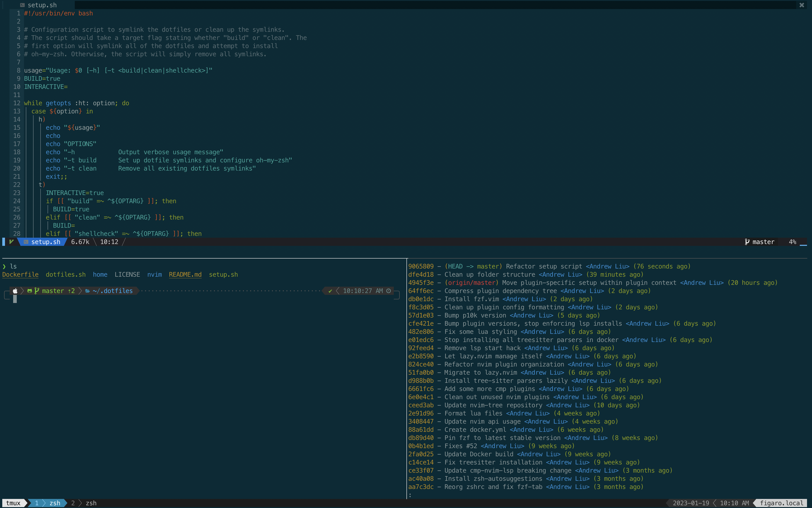Screen dimensions: 812x508
Task: Click 'Fixes #52' commit message
Action: tap(461, 446)
